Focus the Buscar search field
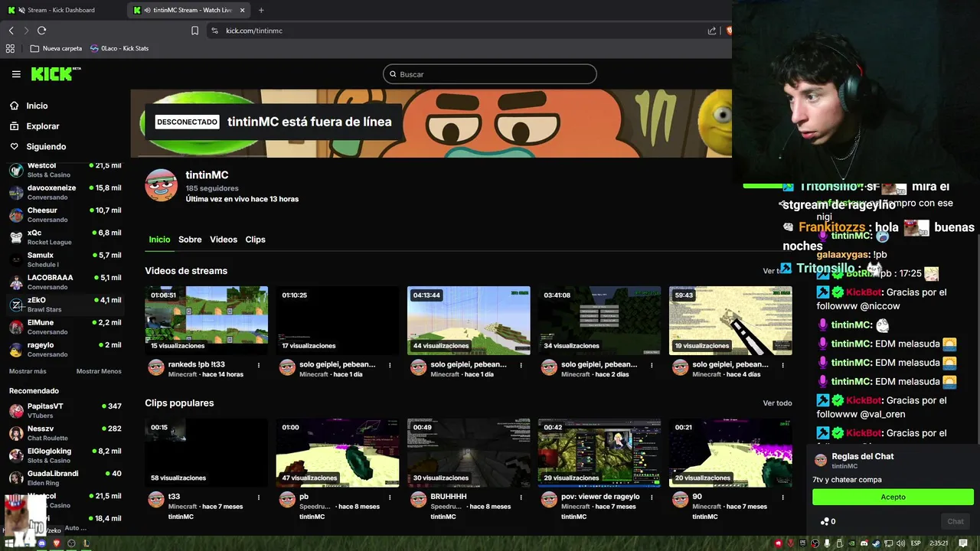Screen dimensions: 980x551 point(490,74)
